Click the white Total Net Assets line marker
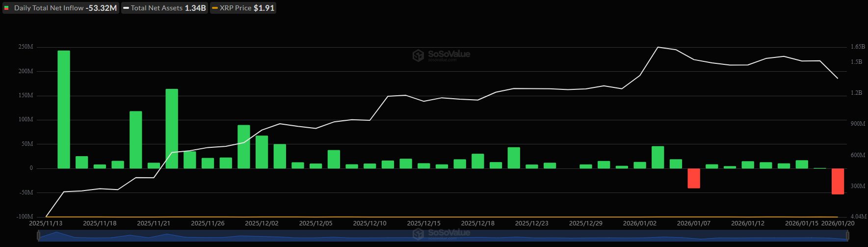The width and height of the screenshot is (868, 247). tap(126, 8)
